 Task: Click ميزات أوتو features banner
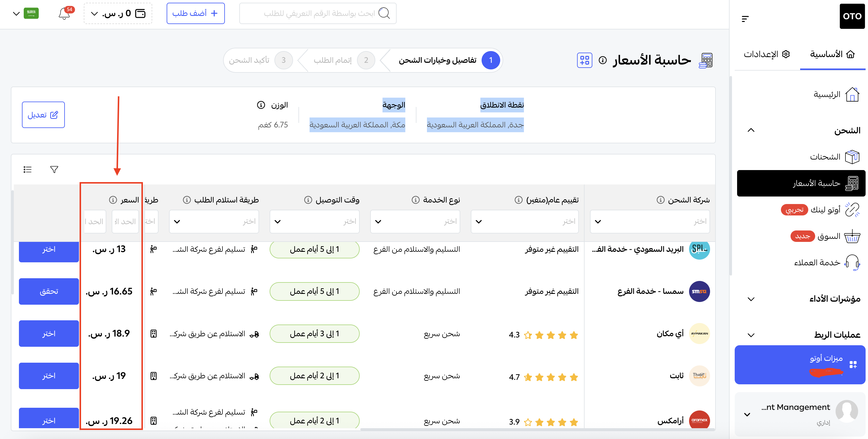pos(800,364)
